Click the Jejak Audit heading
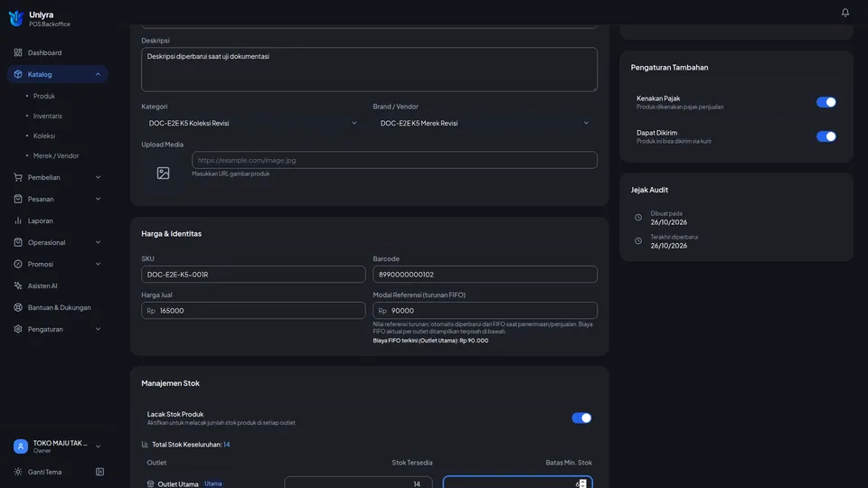This screenshot has height=488, width=868. (649, 190)
